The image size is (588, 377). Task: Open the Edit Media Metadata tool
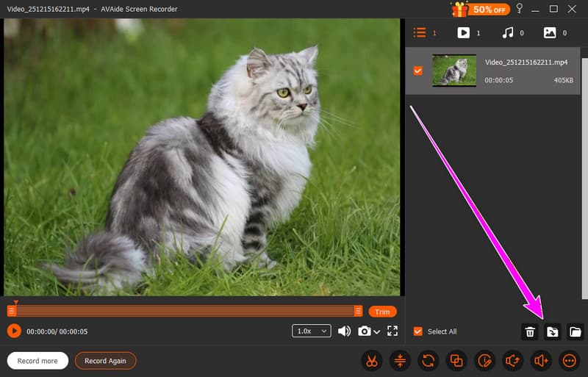pos(484,361)
